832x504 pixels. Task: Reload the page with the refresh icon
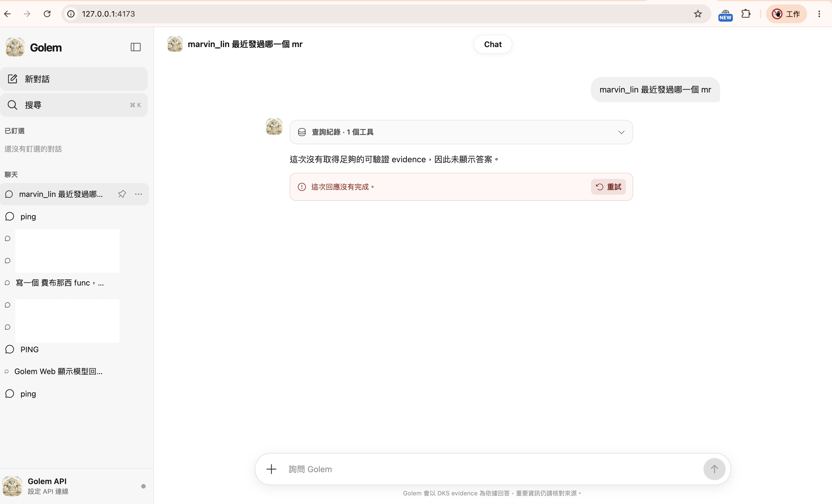pyautogui.click(x=47, y=14)
